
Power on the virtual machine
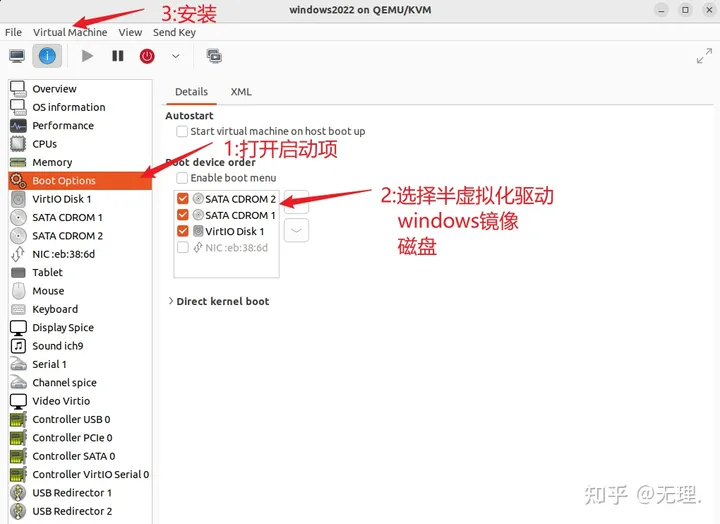point(87,56)
